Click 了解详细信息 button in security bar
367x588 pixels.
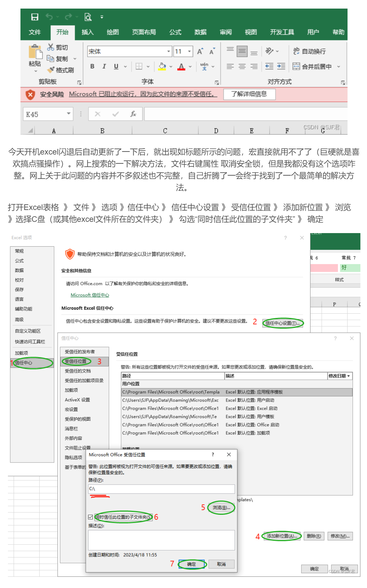(x=249, y=94)
